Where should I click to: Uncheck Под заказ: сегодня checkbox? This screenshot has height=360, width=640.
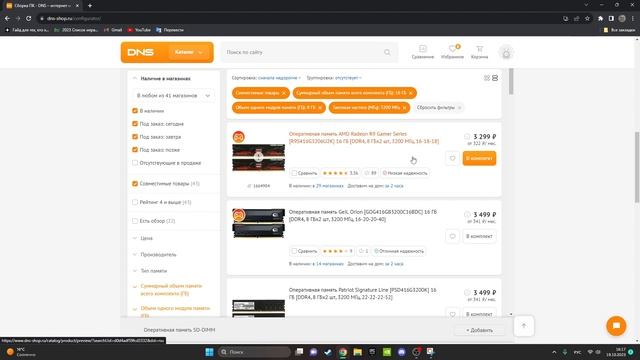135,124
